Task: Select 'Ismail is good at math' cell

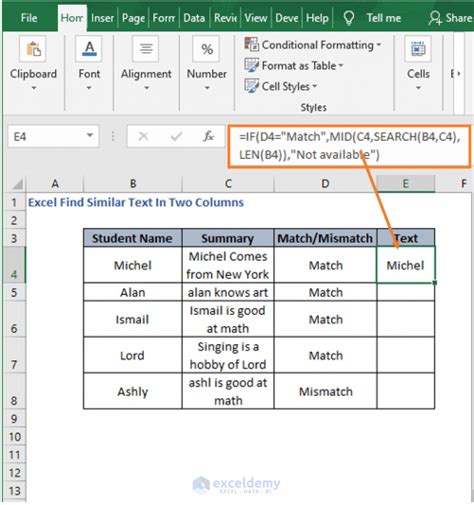Action: coord(228,319)
